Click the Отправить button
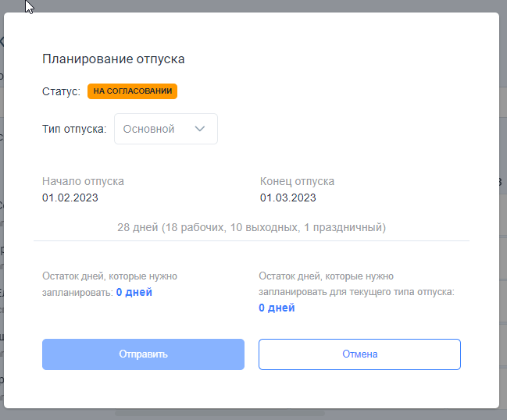Screen dimensions: 507x420 143,354
